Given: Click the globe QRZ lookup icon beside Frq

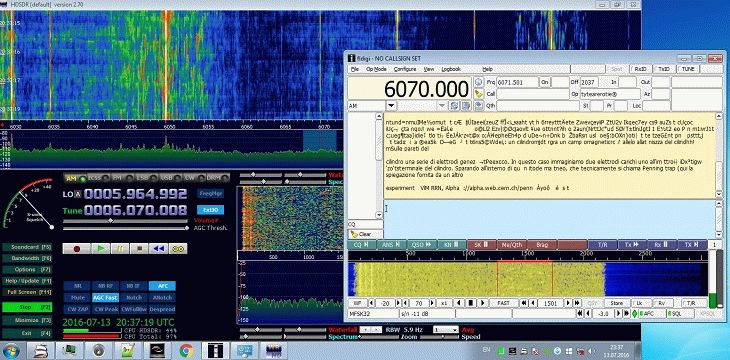Looking at the screenshot, I should [478, 82].
